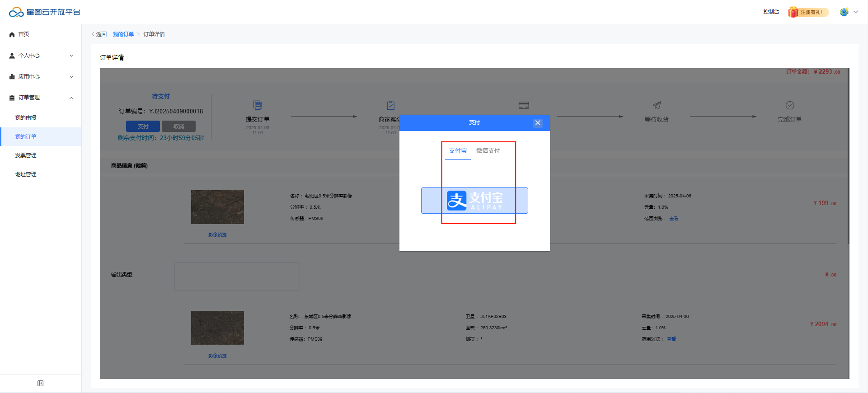The height and width of the screenshot is (393, 868).
Task: Click the 采集时间 2025-04-06 in the 东城区 row
Action: click(665, 317)
